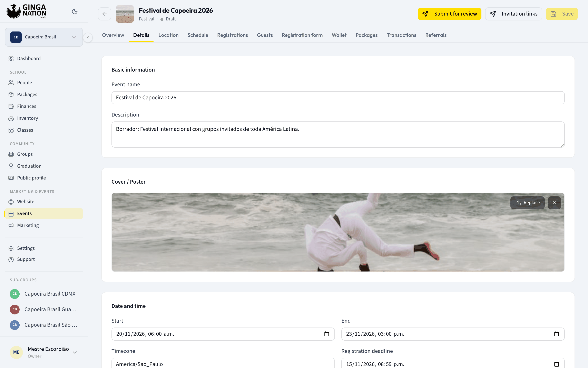Screen dimensions: 588x368
Task: Go to Finances page
Action: click(x=44, y=106)
